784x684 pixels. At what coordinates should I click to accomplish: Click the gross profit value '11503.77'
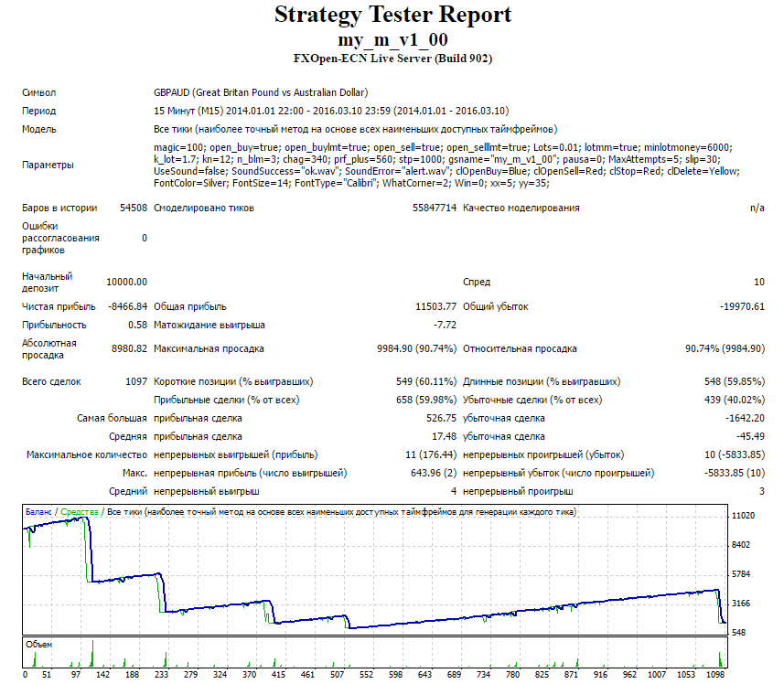(435, 306)
